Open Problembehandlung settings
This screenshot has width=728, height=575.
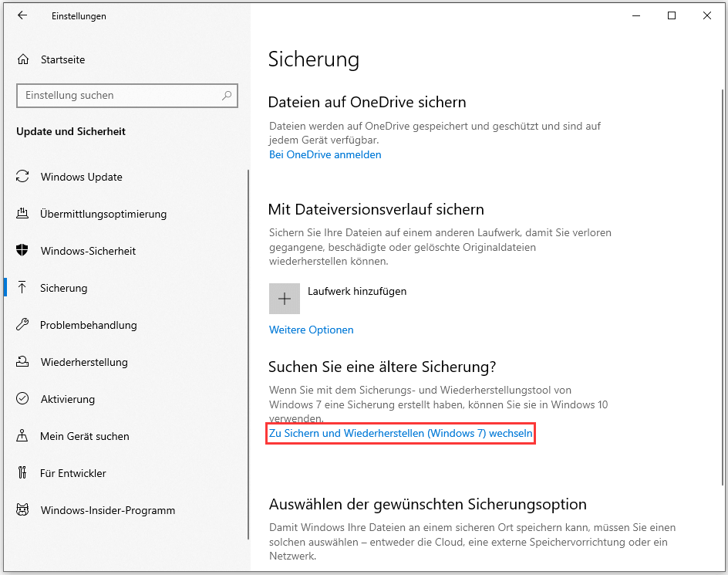click(89, 325)
